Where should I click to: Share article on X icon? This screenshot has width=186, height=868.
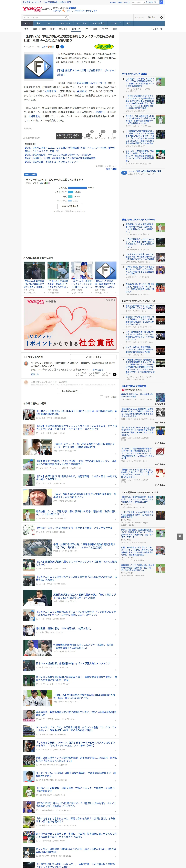(x=57, y=47)
